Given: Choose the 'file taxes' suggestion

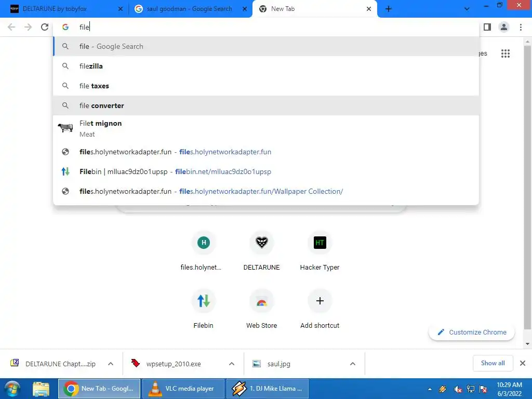Looking at the screenshot, I should (266, 86).
